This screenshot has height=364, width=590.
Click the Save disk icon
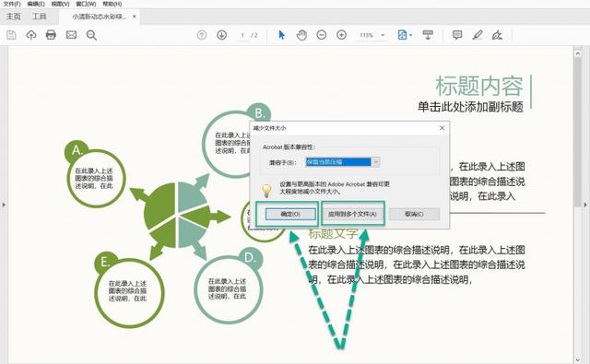[11, 35]
